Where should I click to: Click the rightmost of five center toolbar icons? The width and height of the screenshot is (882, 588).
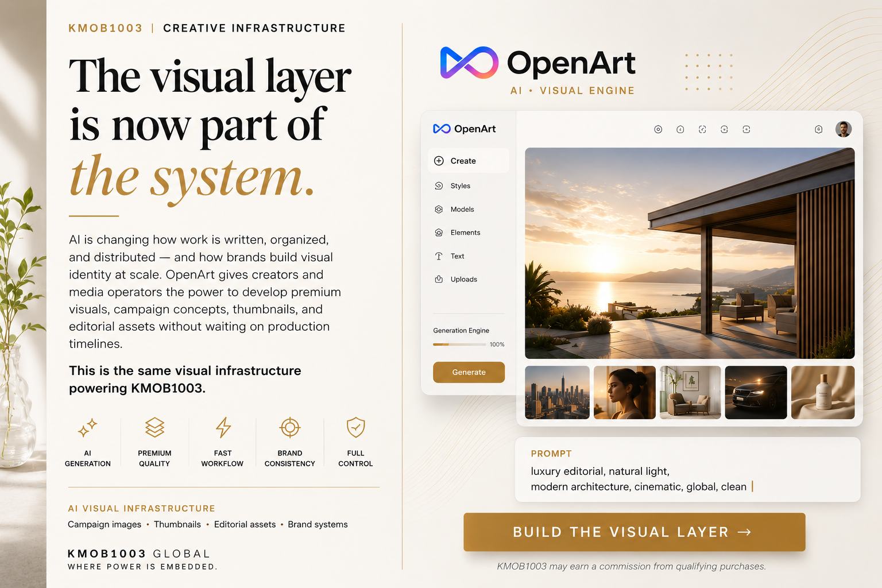point(746,129)
